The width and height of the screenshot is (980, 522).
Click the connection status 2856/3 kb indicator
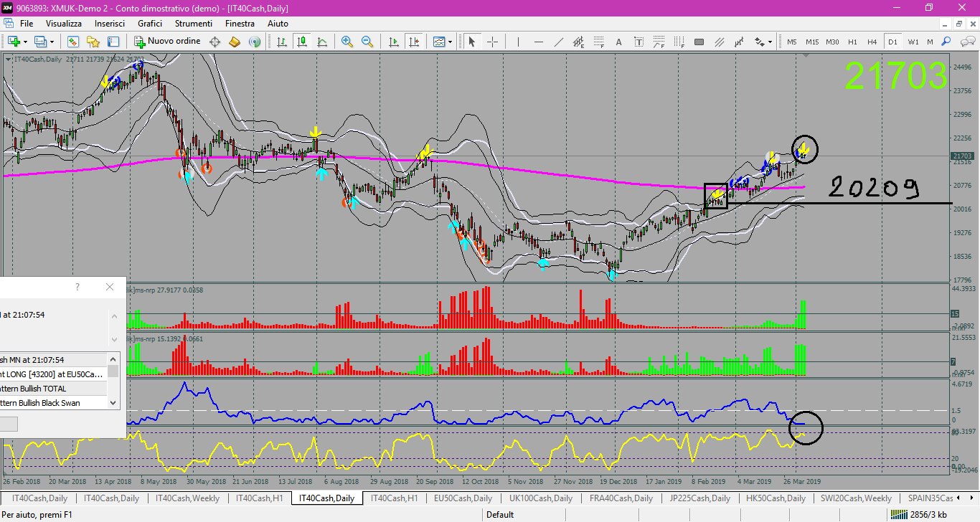pyautogui.click(x=918, y=515)
